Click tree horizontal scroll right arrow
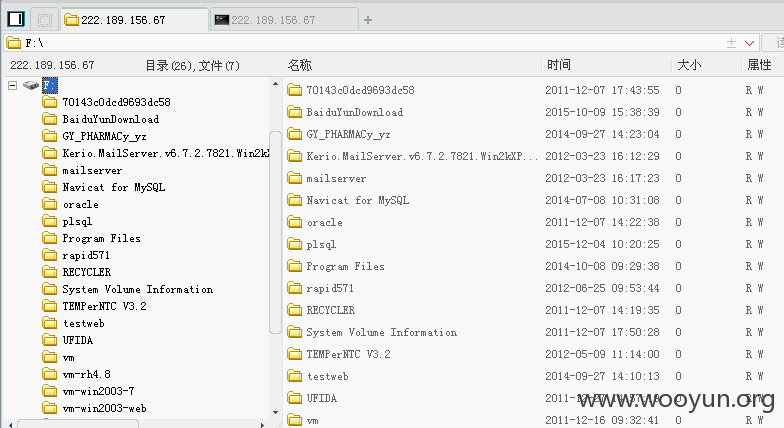 click(262, 424)
